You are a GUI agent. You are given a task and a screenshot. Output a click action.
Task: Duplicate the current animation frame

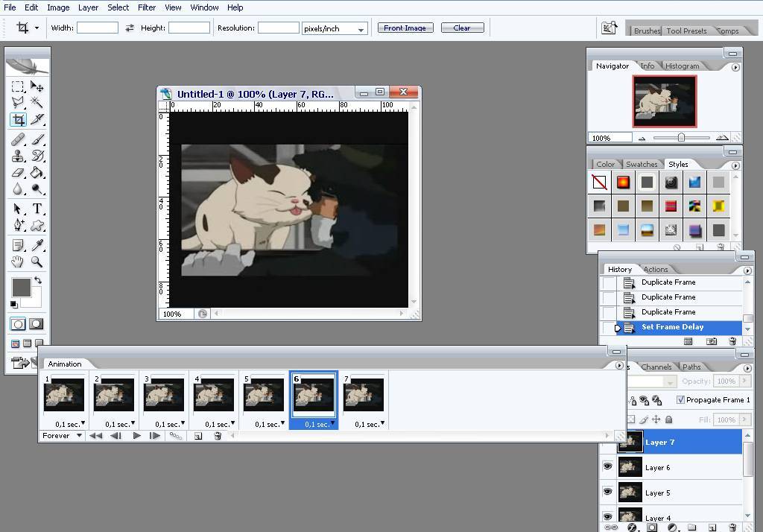[198, 436]
